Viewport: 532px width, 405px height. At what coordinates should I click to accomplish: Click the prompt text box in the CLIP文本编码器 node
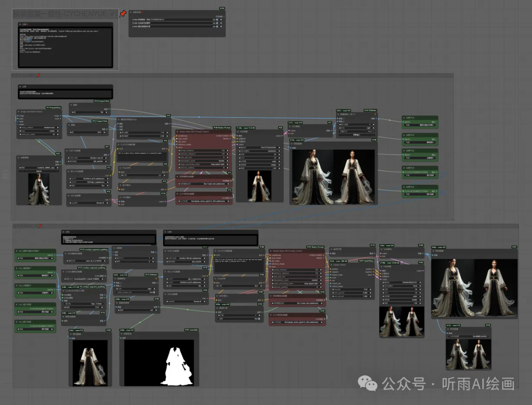click(142, 156)
